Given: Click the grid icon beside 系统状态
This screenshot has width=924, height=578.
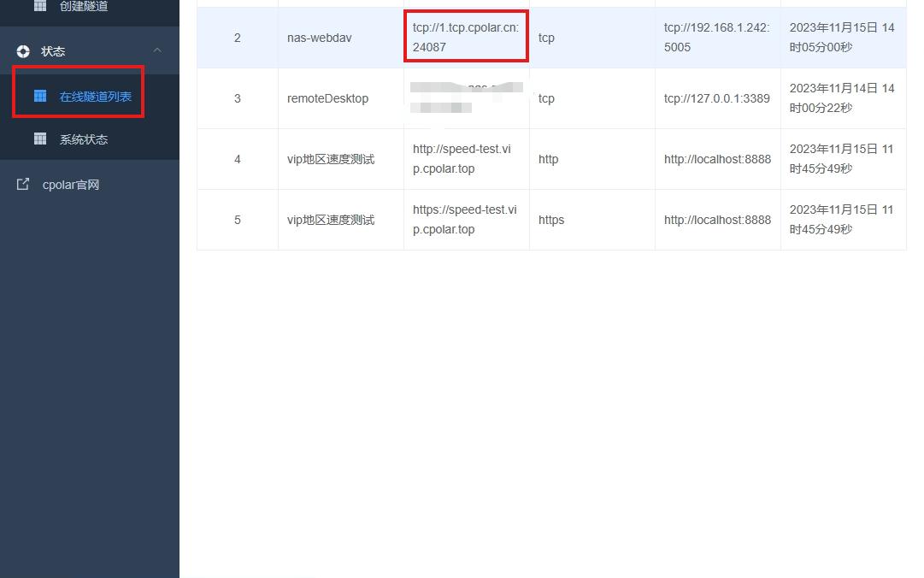Looking at the screenshot, I should pyautogui.click(x=40, y=139).
